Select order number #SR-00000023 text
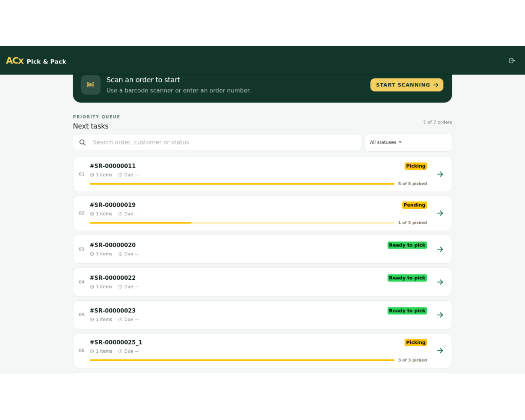Viewport: 525px width, 420px height. pyautogui.click(x=113, y=310)
